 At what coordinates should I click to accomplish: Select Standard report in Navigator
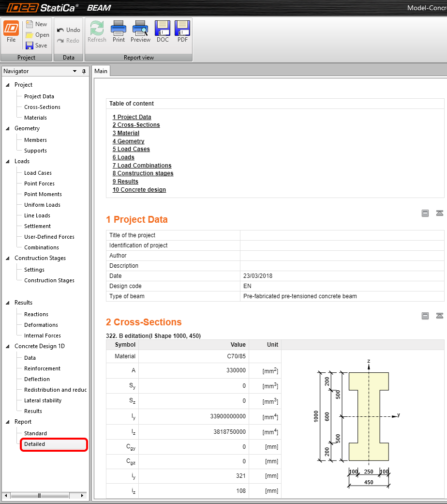click(35, 433)
